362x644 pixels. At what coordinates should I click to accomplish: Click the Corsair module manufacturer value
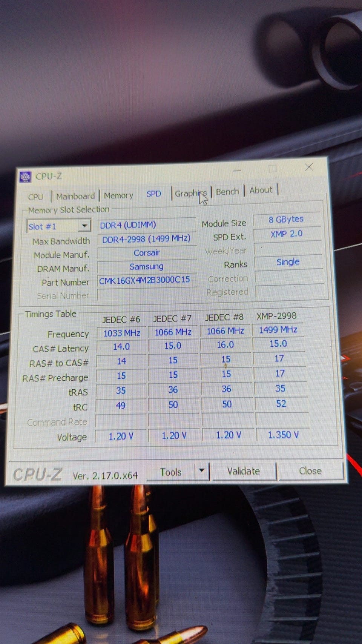[147, 253]
